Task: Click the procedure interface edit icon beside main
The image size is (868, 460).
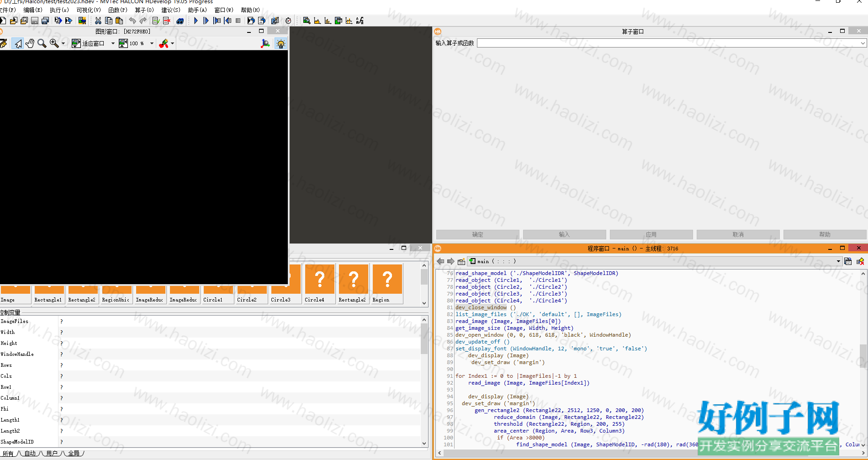Action: 461,261
